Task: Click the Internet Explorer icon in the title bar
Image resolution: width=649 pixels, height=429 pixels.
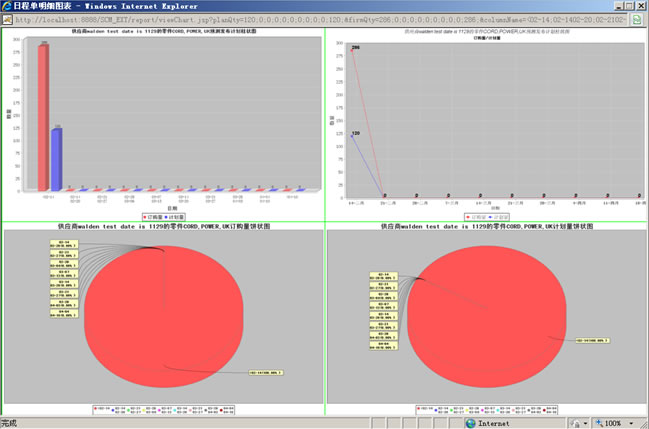Action: [x=7, y=6]
